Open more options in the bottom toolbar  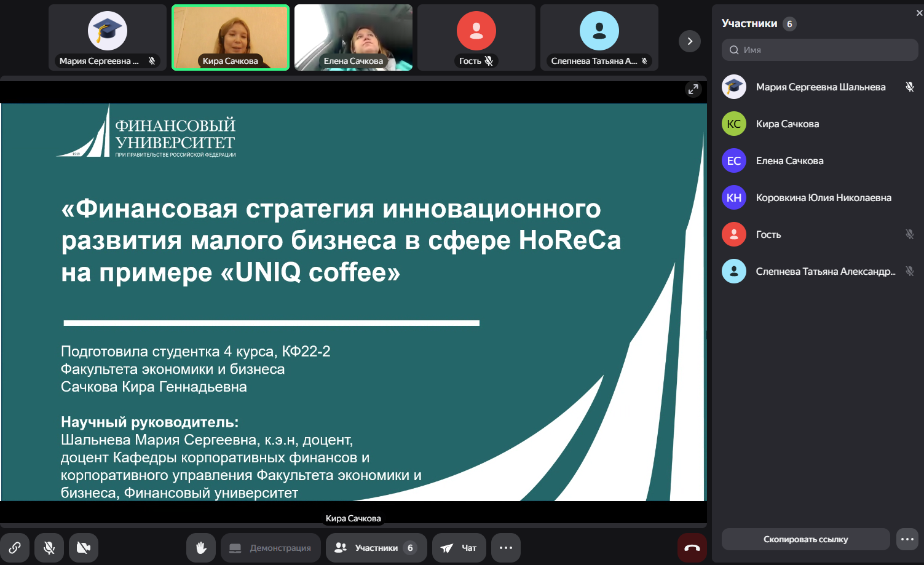point(506,548)
